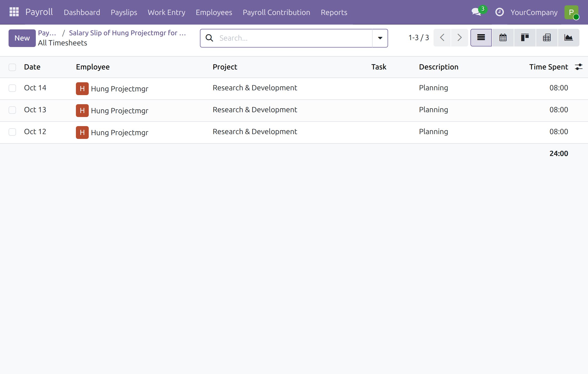Screen dimensions: 588x374
Task: Open the Reports menu
Action: click(x=334, y=12)
